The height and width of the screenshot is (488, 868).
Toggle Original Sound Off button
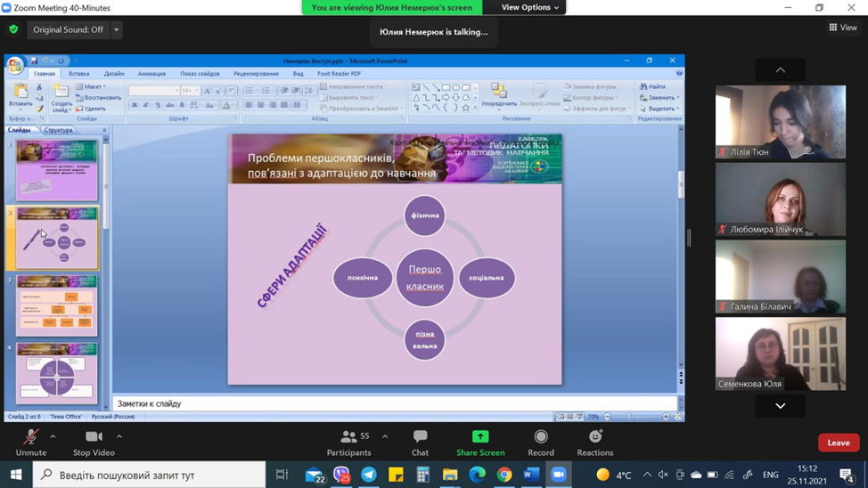click(68, 29)
